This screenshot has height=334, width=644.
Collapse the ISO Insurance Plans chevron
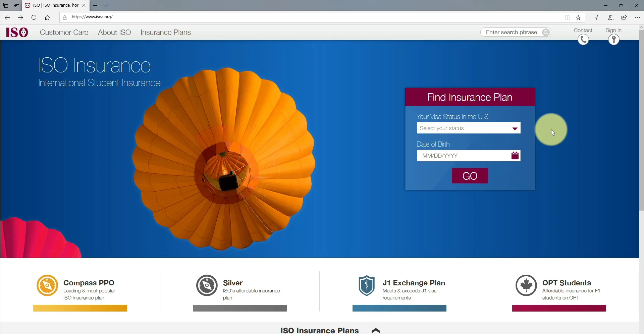(376, 331)
